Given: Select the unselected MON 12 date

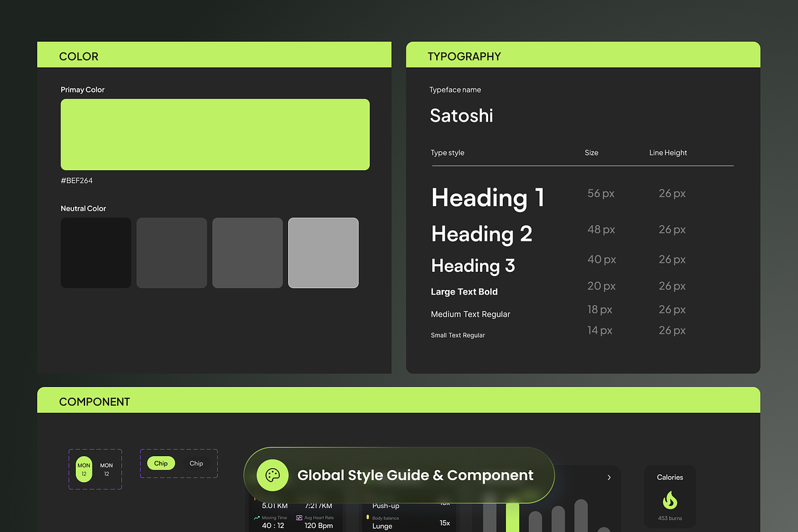Looking at the screenshot, I should (106, 469).
